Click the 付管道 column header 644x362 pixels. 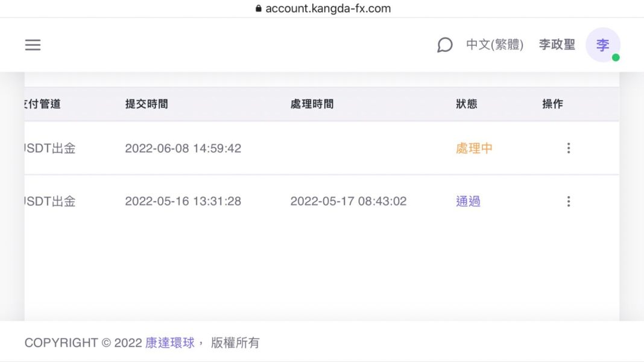tap(43, 104)
